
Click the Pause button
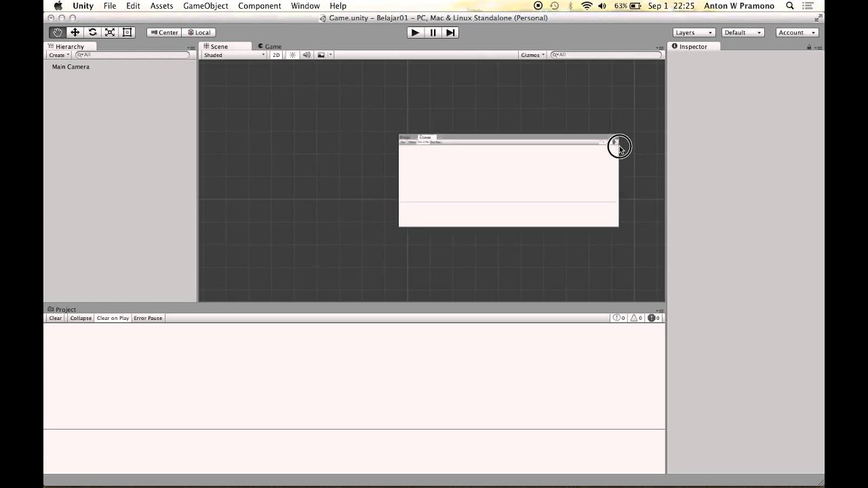click(433, 33)
